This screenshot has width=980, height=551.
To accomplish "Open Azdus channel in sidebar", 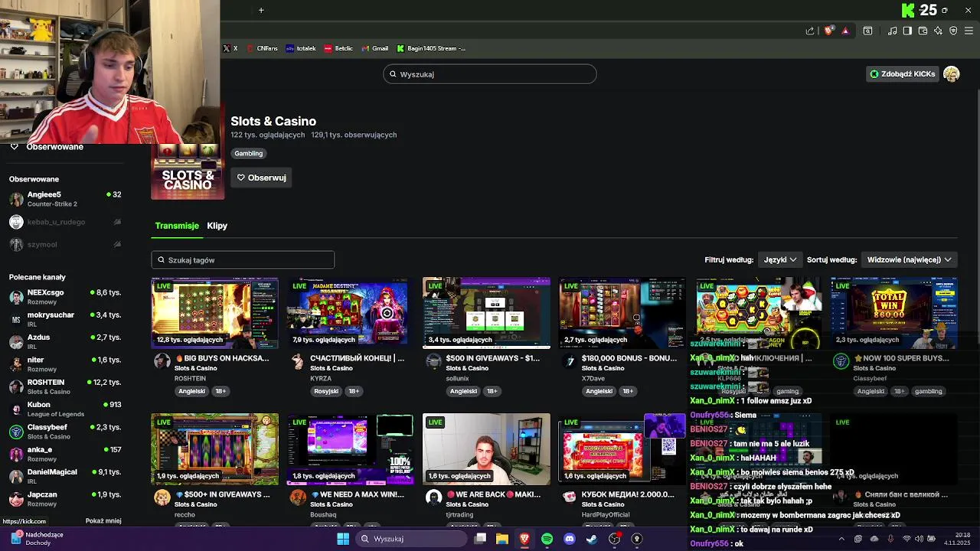I will pos(65,341).
